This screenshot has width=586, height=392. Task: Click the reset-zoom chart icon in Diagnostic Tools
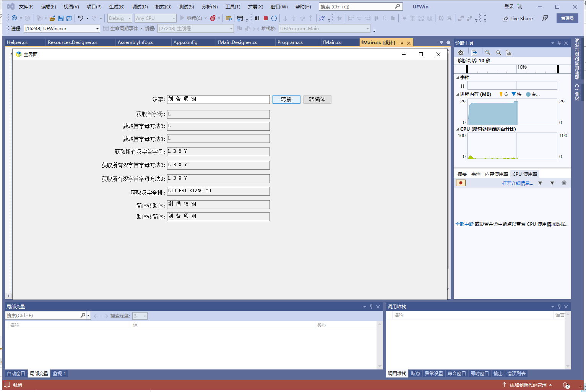point(509,53)
